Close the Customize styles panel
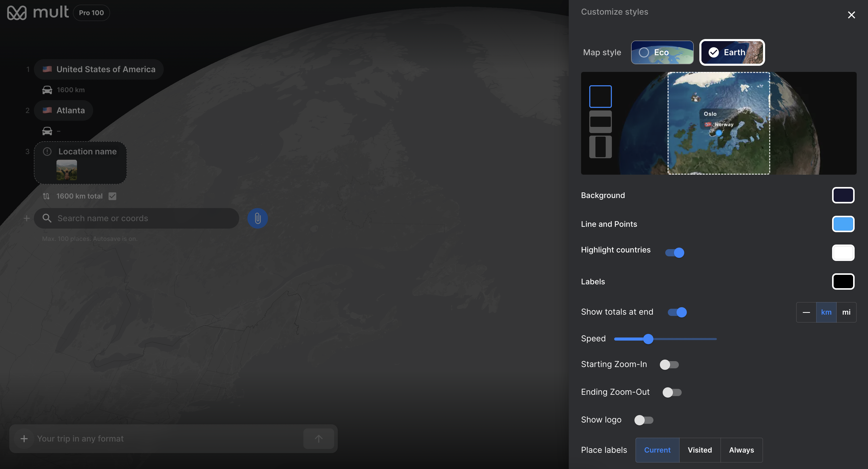 (x=852, y=14)
